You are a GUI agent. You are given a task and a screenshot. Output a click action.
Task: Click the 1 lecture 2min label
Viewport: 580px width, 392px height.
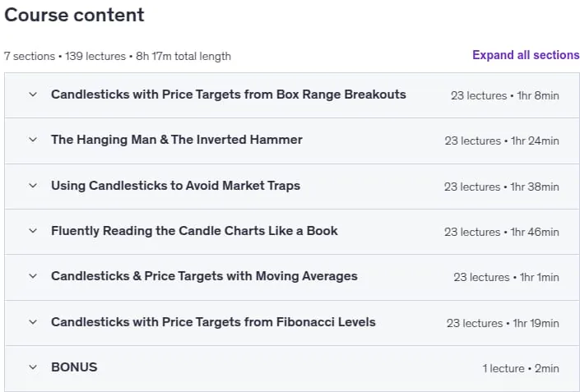[521, 368]
